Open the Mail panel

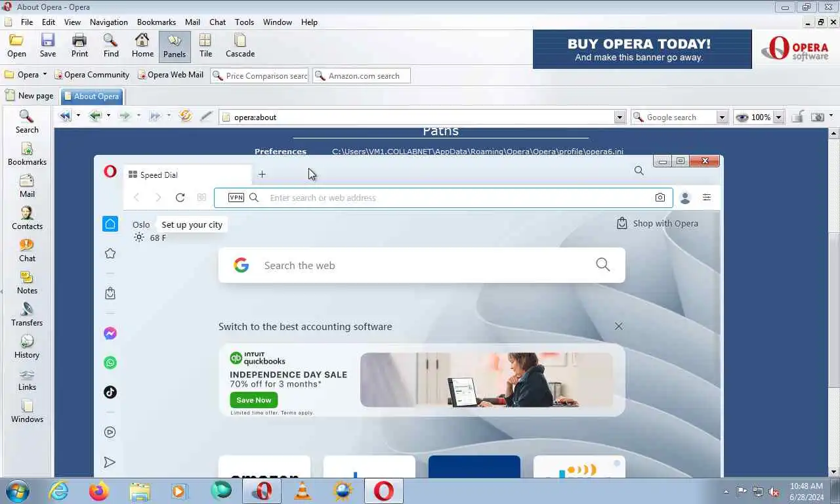click(27, 186)
